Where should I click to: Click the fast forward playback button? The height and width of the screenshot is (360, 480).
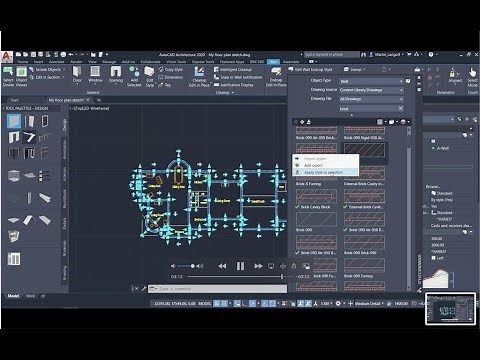(258, 266)
